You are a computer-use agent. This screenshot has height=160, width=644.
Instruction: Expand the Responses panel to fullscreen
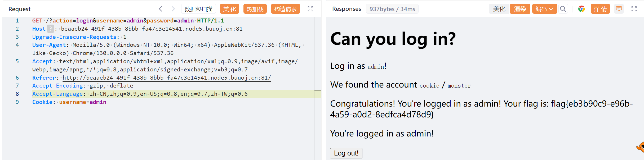[x=634, y=9]
